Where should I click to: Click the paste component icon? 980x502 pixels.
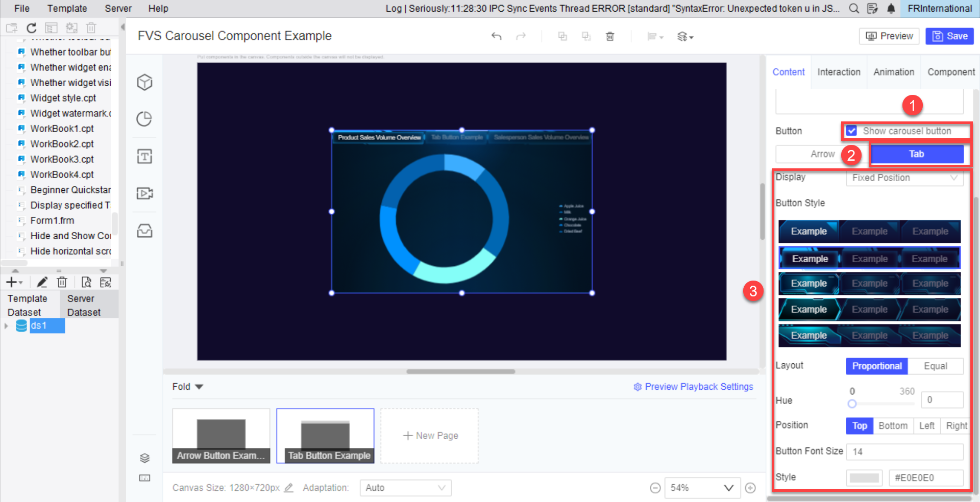(x=586, y=36)
